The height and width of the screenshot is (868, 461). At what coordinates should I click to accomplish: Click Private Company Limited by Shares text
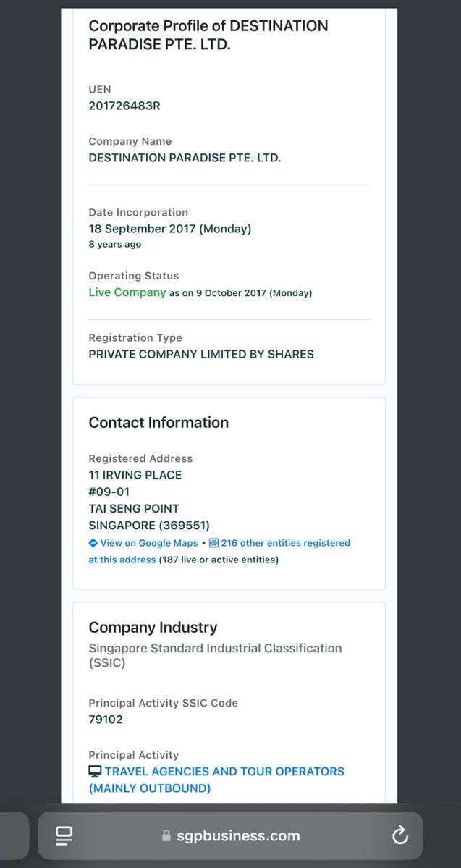click(201, 355)
